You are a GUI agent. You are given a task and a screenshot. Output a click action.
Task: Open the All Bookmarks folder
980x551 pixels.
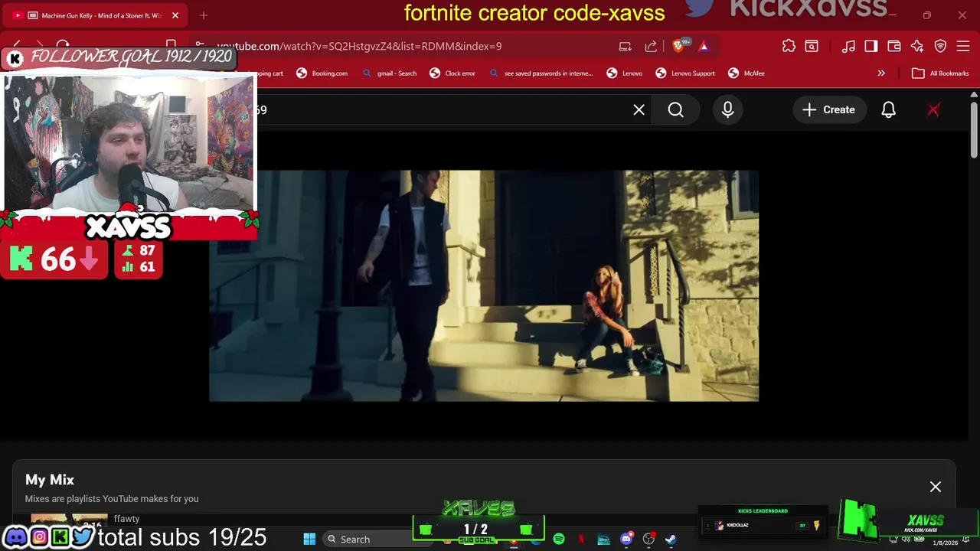click(x=941, y=73)
